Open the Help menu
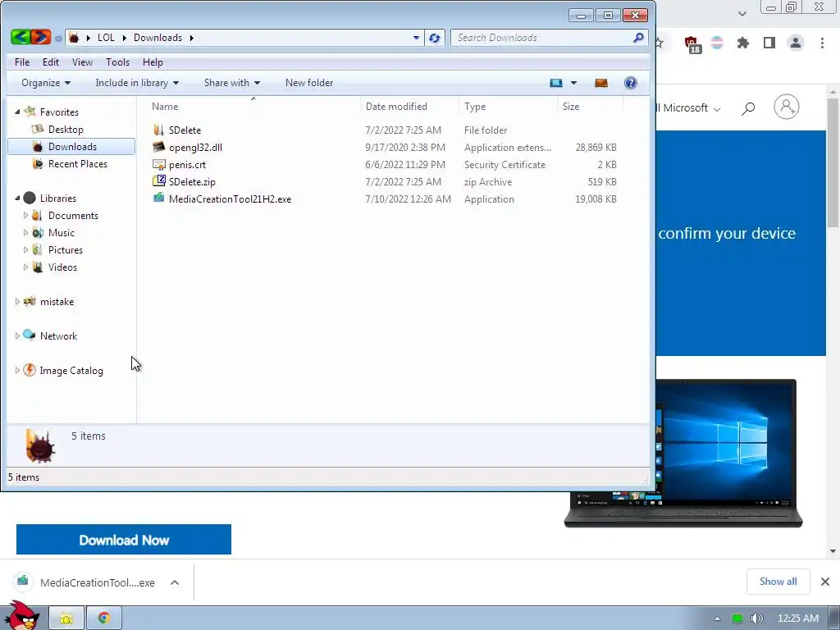 [x=153, y=62]
